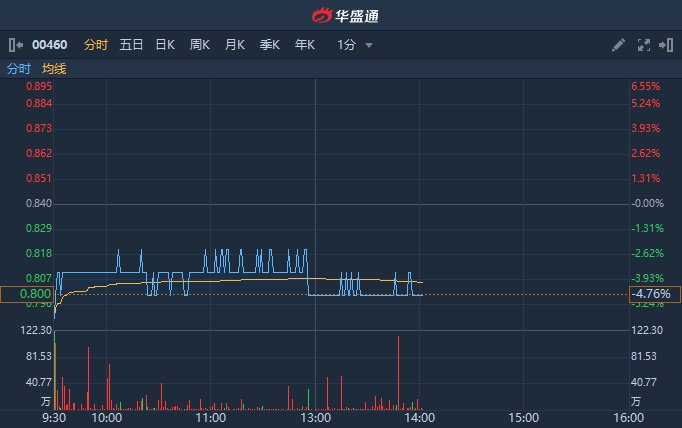
Task: Switch to 五日 five-day tab
Action: 131,45
